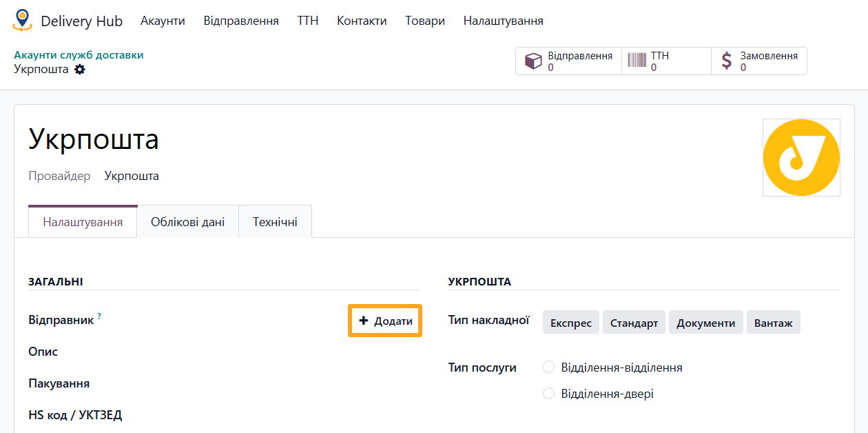Click the Пакування field label
Screen dimensions: 868x433
coord(59,383)
